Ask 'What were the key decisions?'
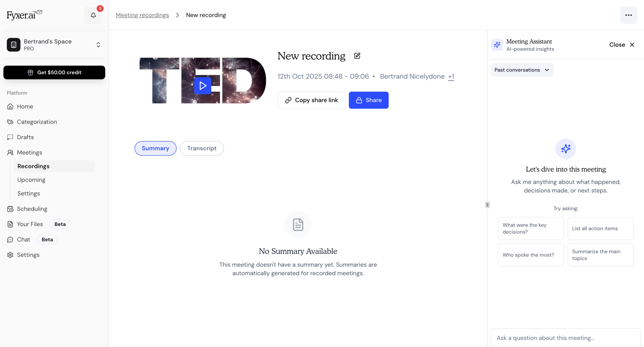 [531, 228]
